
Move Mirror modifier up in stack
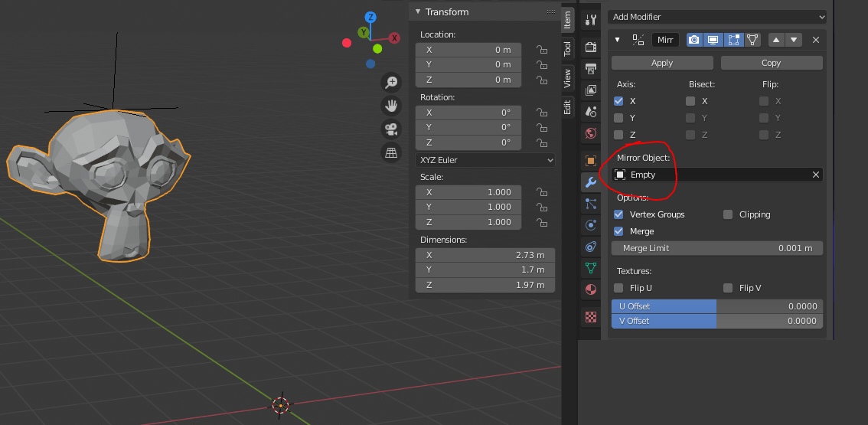click(776, 40)
